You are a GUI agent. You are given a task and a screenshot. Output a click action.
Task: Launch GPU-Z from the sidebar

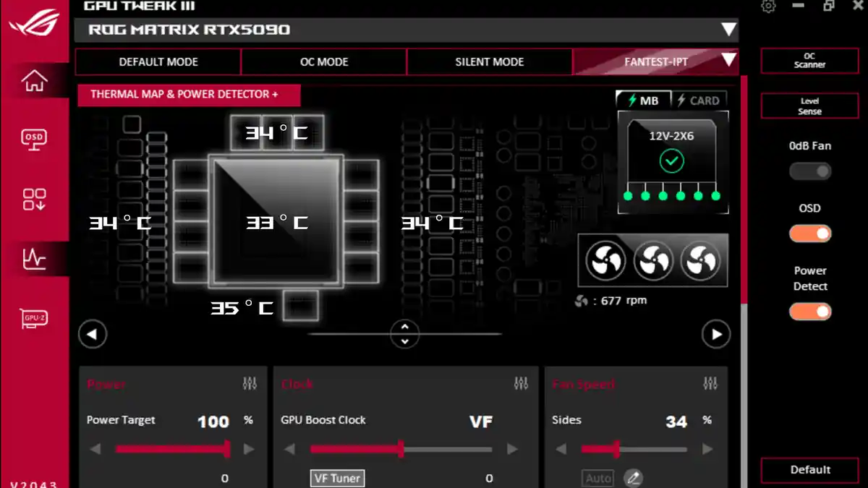click(x=34, y=318)
